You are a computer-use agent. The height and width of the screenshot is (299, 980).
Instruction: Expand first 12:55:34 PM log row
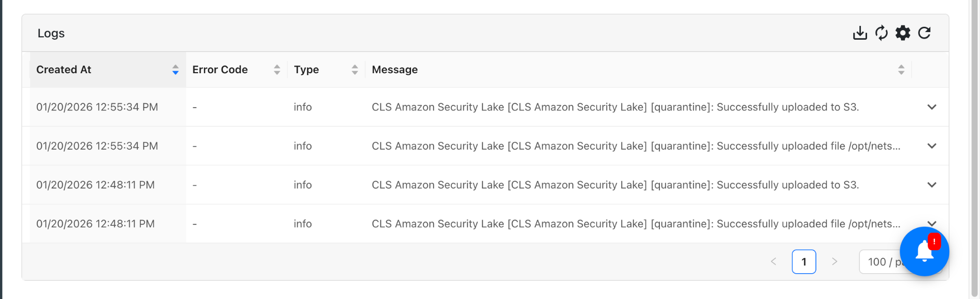(932, 107)
